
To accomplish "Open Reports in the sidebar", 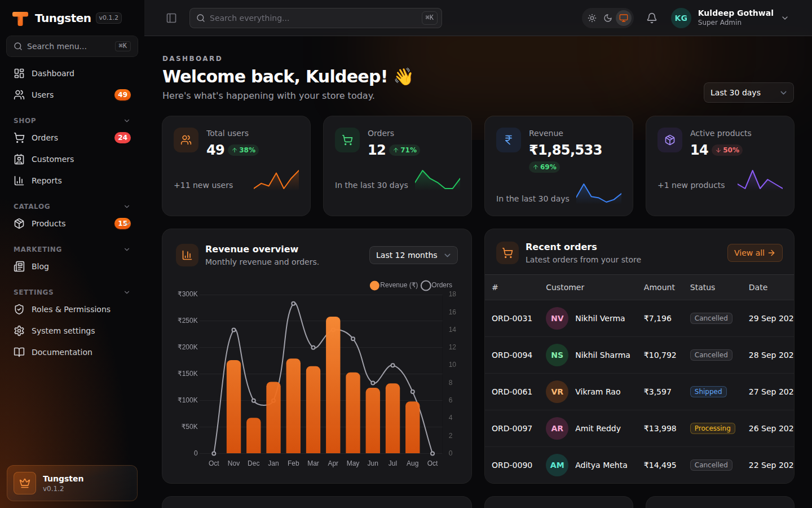I will click(x=72, y=181).
